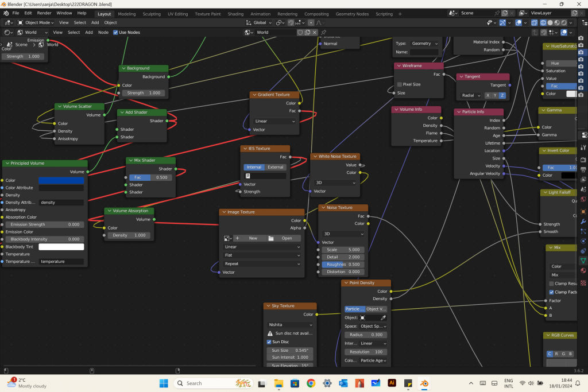Open the Render properties tab
The width and height of the screenshot is (588, 392).
583,160
